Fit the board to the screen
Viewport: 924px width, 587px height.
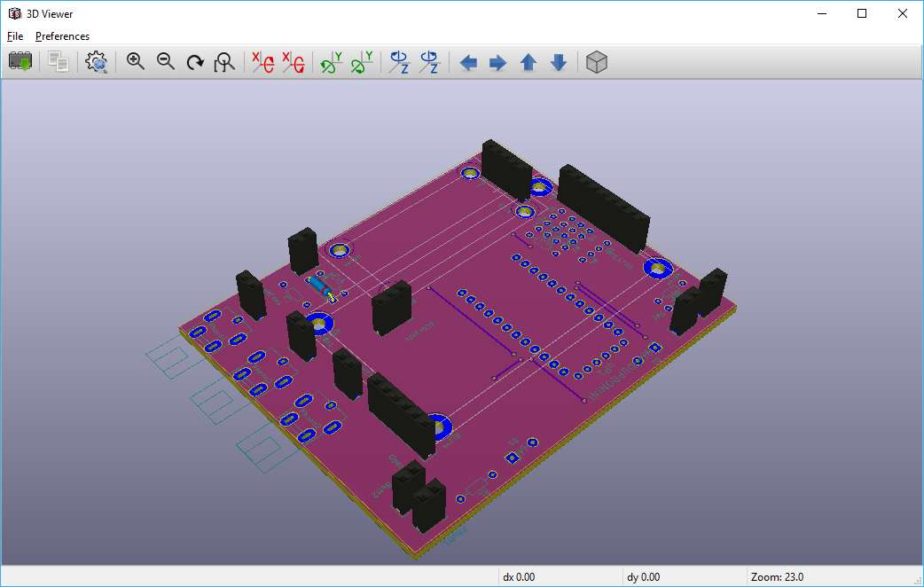pos(224,61)
